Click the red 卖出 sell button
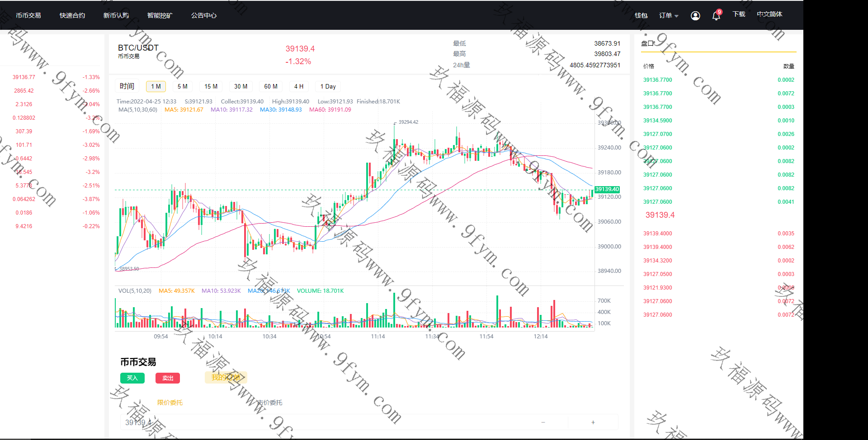 point(168,378)
